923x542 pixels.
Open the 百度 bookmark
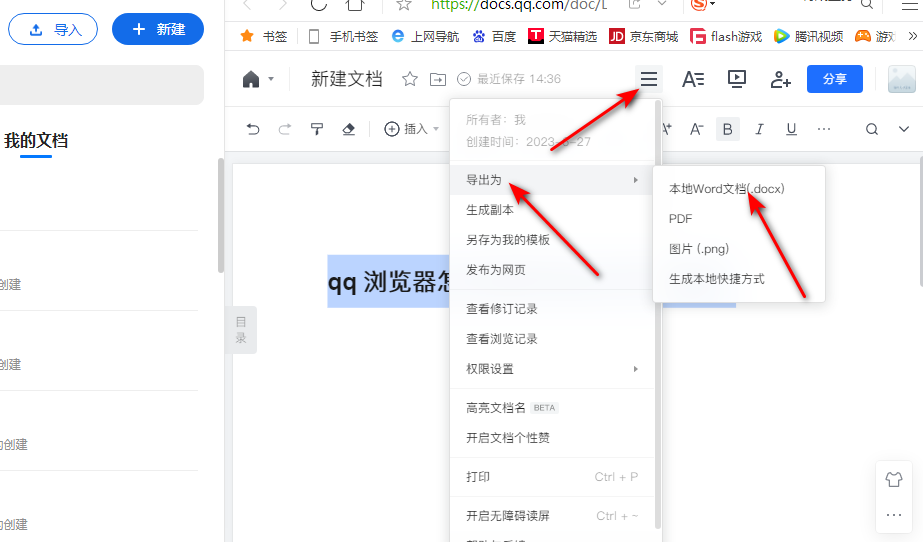click(494, 36)
